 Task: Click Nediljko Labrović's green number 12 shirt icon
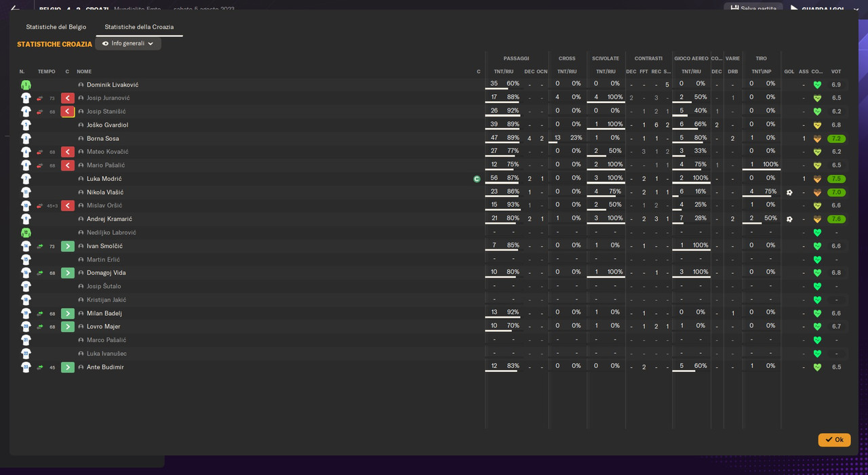coord(26,232)
